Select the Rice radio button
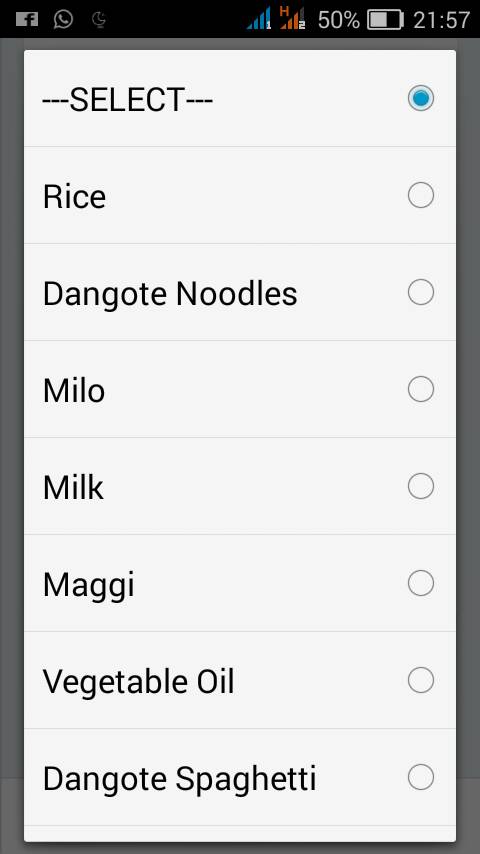The height and width of the screenshot is (854, 480). coord(421,195)
